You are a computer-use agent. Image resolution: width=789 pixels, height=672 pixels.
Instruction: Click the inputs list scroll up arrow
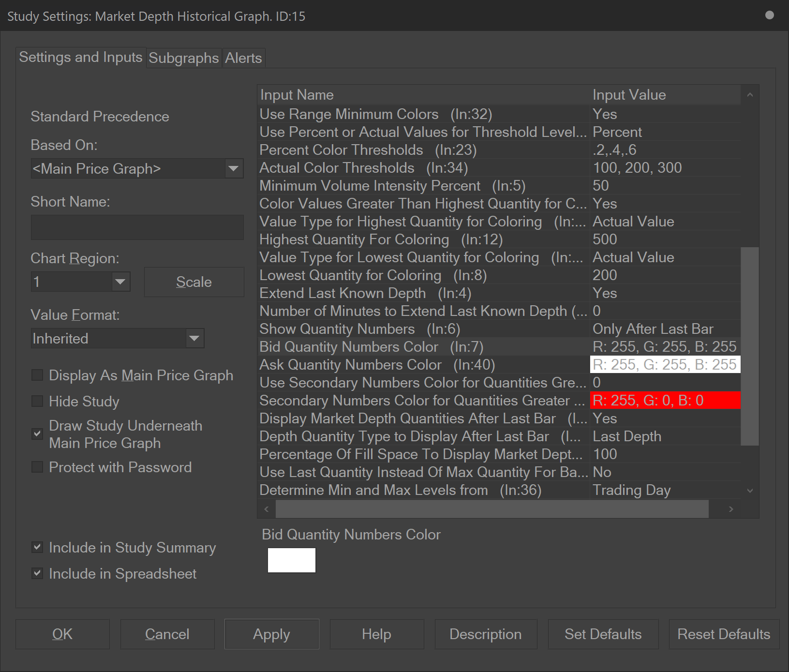[x=750, y=95]
